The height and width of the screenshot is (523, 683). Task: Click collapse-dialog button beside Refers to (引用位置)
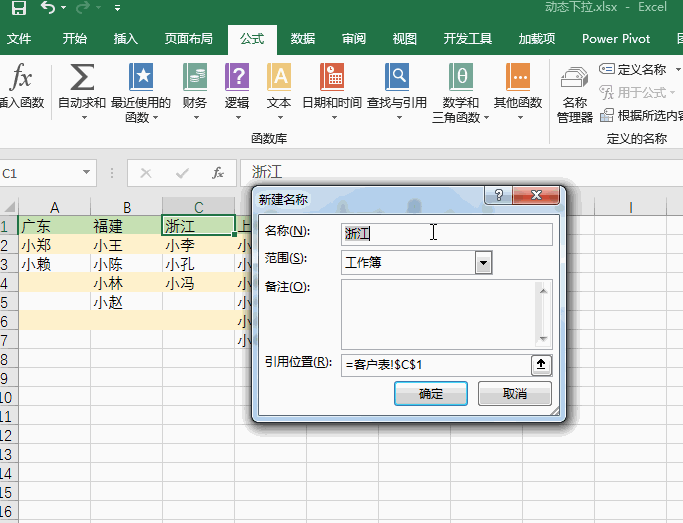[x=541, y=364]
